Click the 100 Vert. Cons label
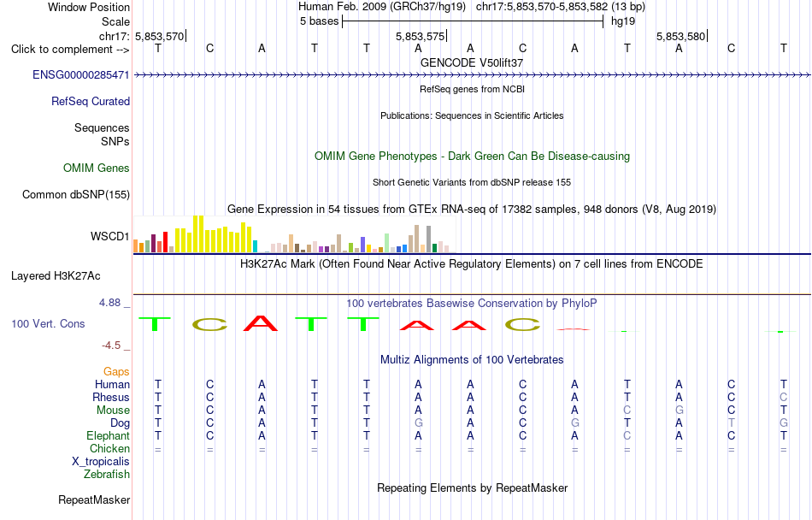The width and height of the screenshot is (812, 520). tap(48, 323)
